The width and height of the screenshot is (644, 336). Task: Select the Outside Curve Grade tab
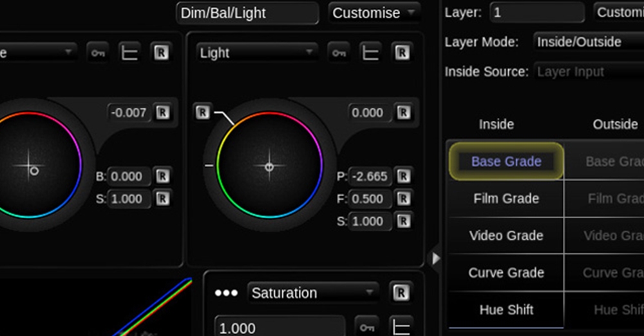click(605, 272)
